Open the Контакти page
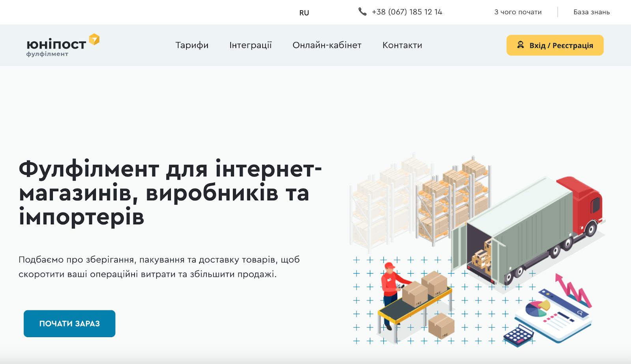This screenshot has width=631, height=364. [x=402, y=45]
